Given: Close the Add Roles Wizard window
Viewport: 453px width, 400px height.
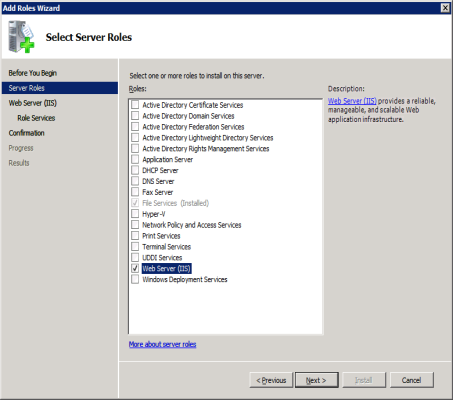Looking at the screenshot, I should click(445, 8).
